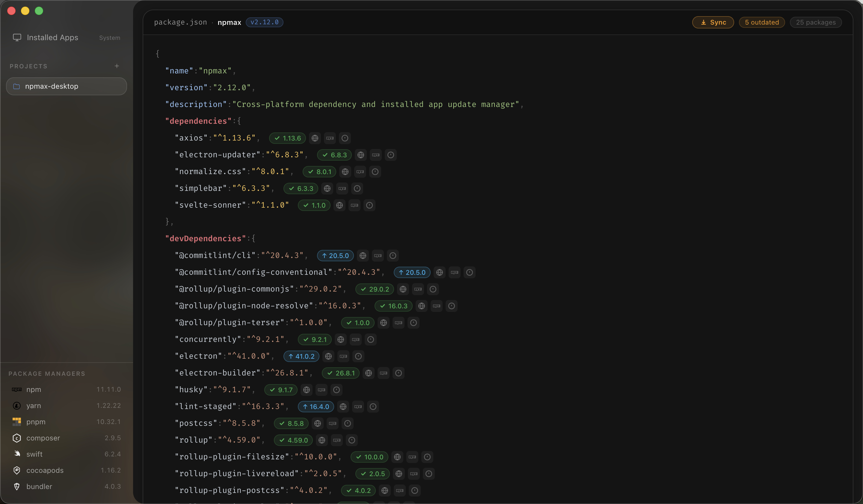Open version history for rollup
The image size is (863, 504).
[x=352, y=440]
